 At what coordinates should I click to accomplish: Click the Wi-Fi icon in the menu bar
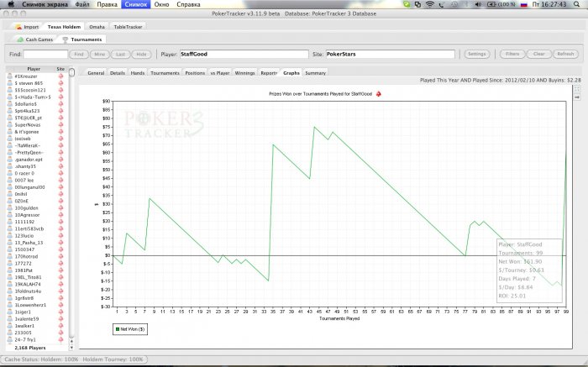click(x=430, y=4)
